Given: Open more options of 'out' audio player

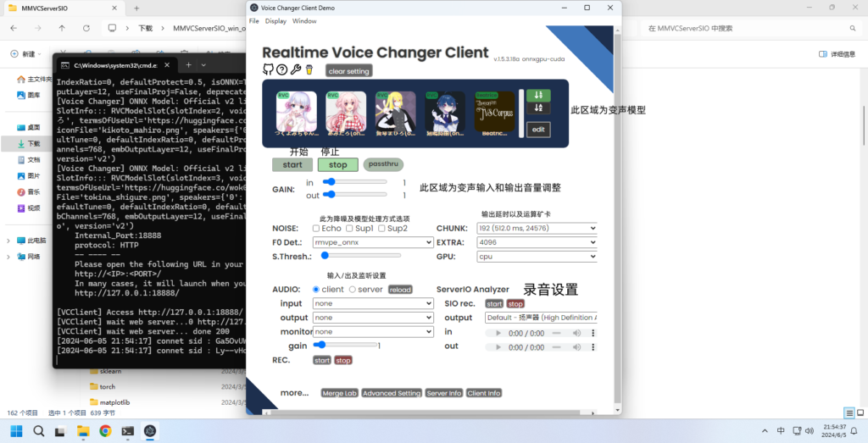Looking at the screenshot, I should (593, 347).
